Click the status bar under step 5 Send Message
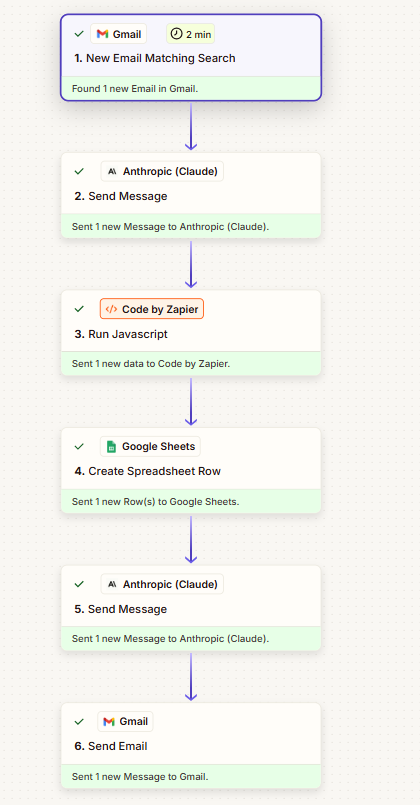 191,639
